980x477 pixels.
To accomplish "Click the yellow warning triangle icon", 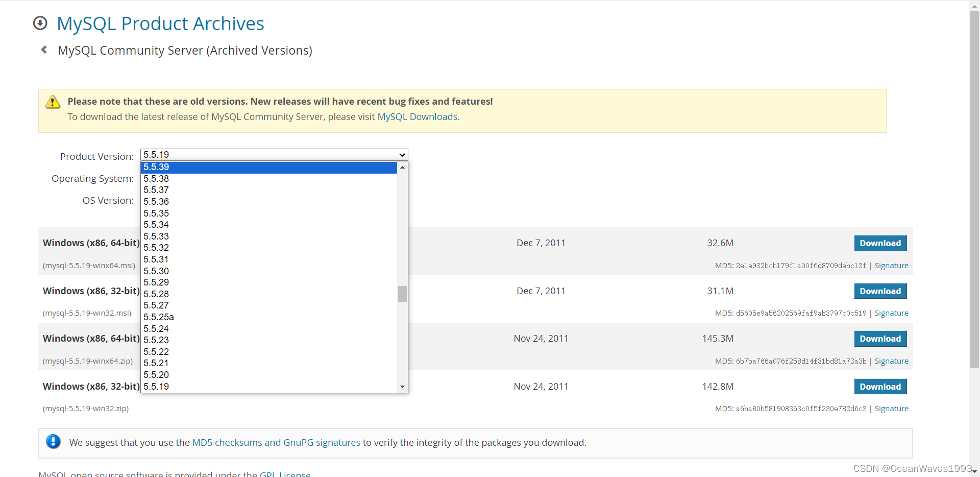I will [53, 102].
